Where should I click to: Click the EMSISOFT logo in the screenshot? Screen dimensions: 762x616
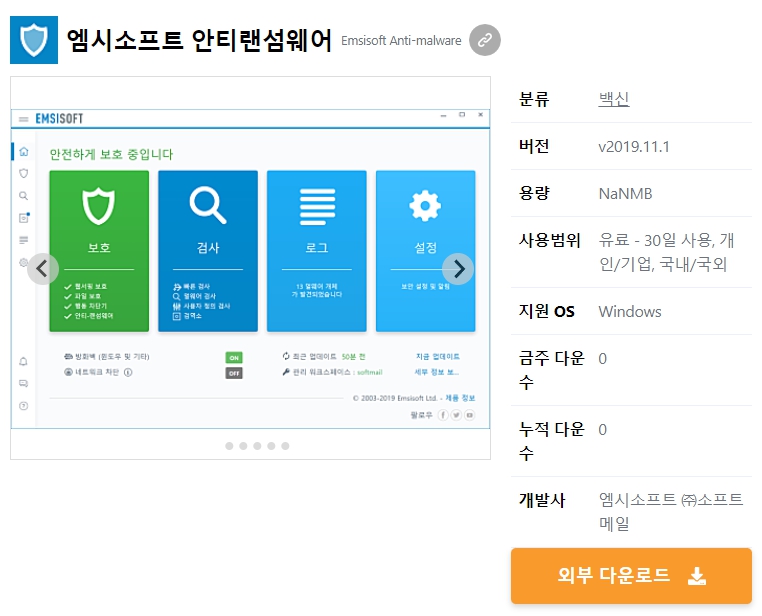59,119
